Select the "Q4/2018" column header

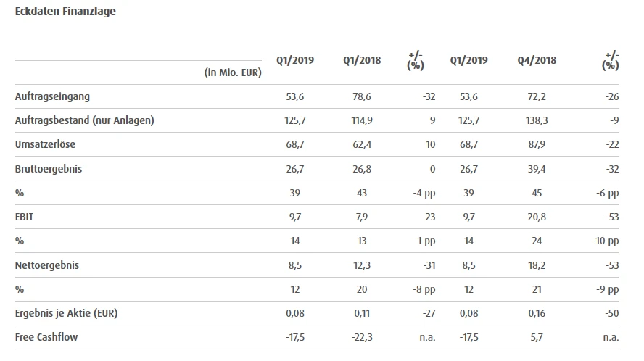537,60
